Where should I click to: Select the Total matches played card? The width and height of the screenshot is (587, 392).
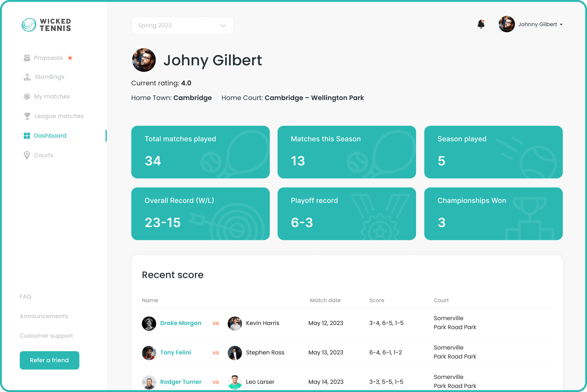[x=200, y=152]
